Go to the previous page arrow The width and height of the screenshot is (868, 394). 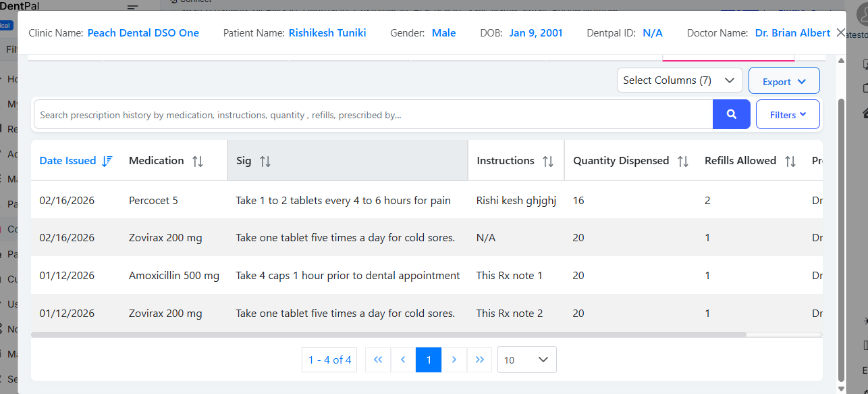[403, 360]
